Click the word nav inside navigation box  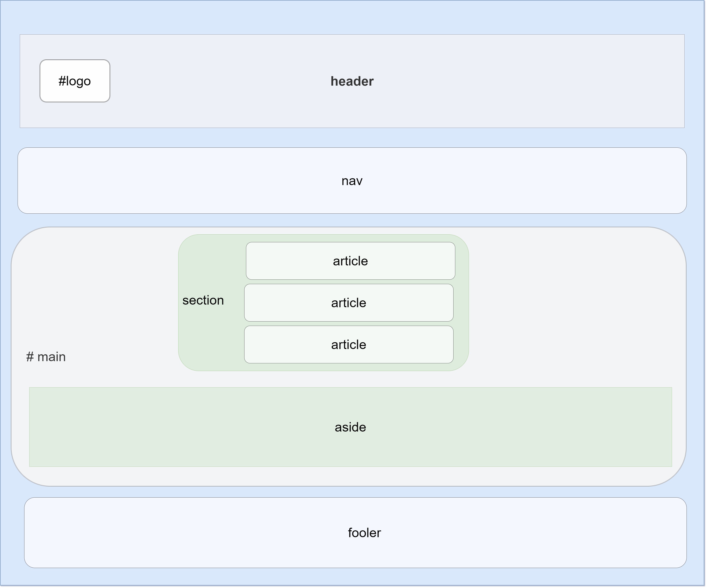pyautogui.click(x=352, y=181)
